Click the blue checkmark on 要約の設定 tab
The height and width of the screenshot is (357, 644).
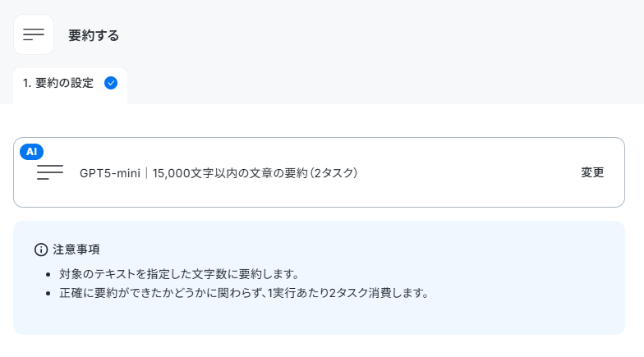111,83
